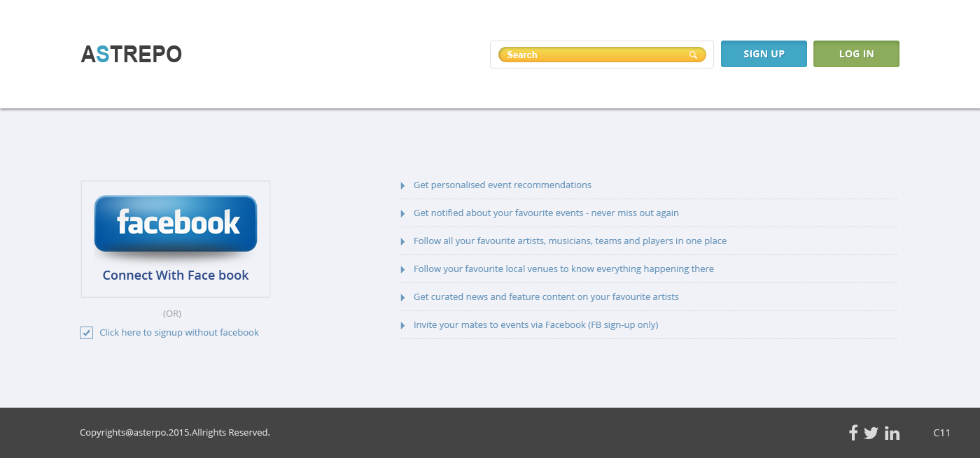Click the Copyrights@asterpo.2015 footer text
The height and width of the screenshot is (458, 980).
(175, 433)
